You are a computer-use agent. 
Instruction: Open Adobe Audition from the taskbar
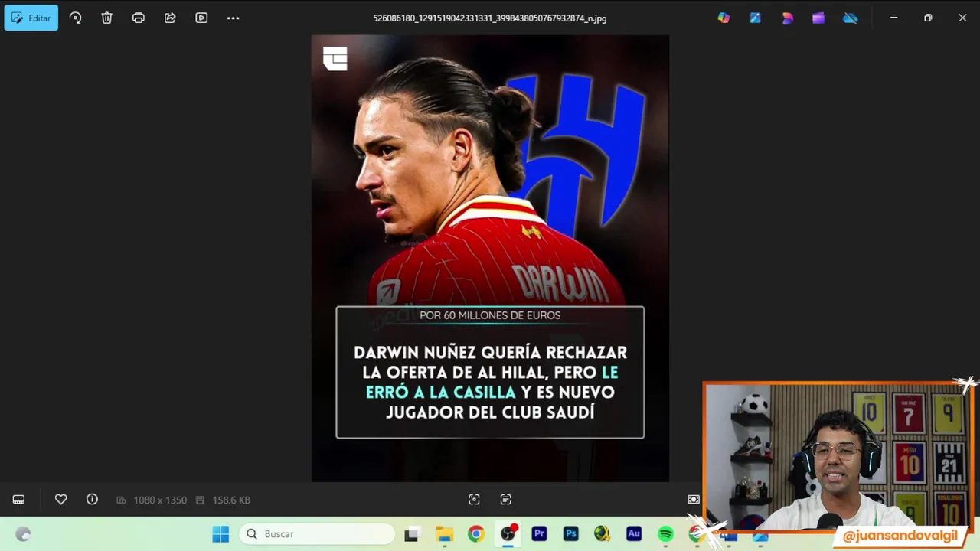[x=633, y=534]
